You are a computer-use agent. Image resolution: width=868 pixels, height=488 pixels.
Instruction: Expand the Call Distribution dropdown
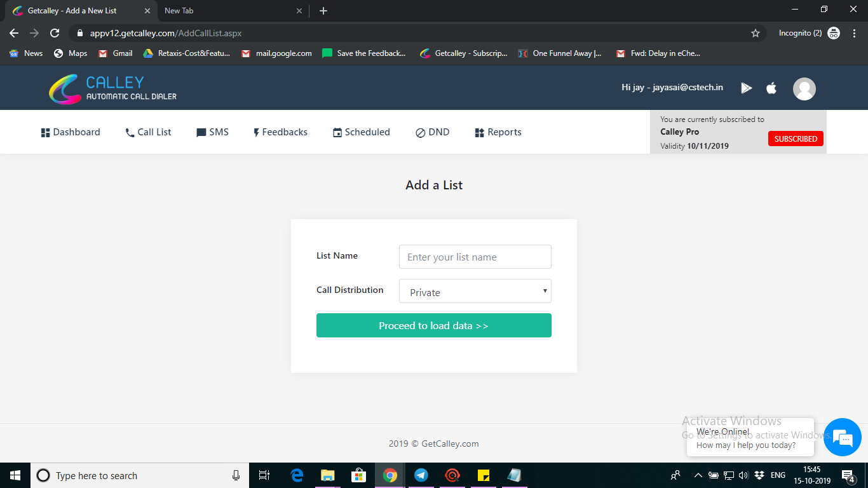[x=475, y=291]
